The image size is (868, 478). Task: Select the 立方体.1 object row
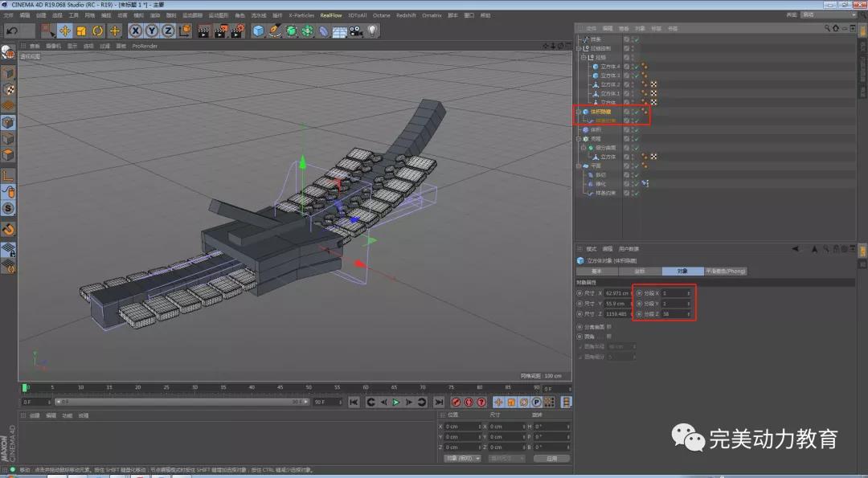pyautogui.click(x=610, y=93)
